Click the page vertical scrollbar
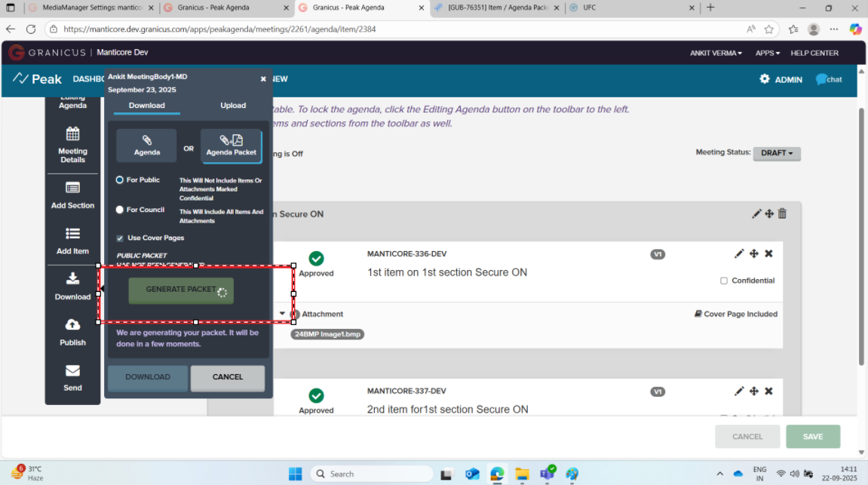Viewport: 868px width, 485px height. tap(862, 226)
